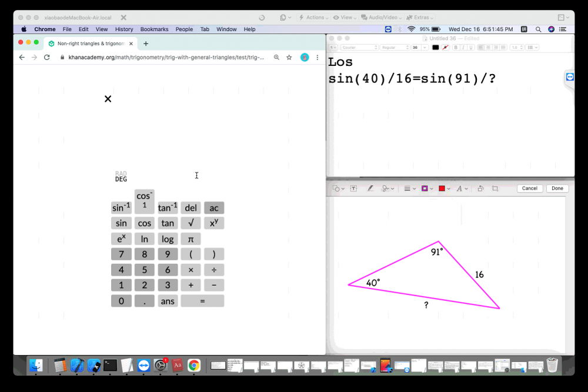Open Chrome from the Dock

pos(194,366)
